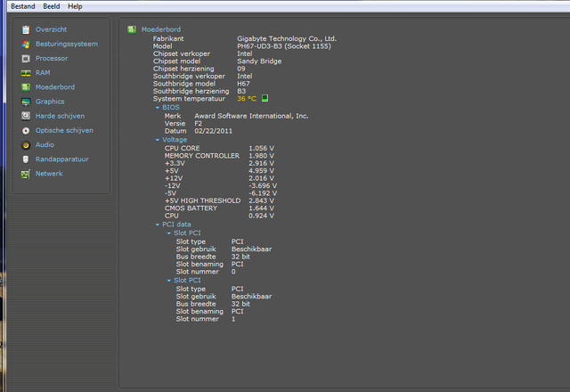
Task: Open the Help menu
Action: 75,6
